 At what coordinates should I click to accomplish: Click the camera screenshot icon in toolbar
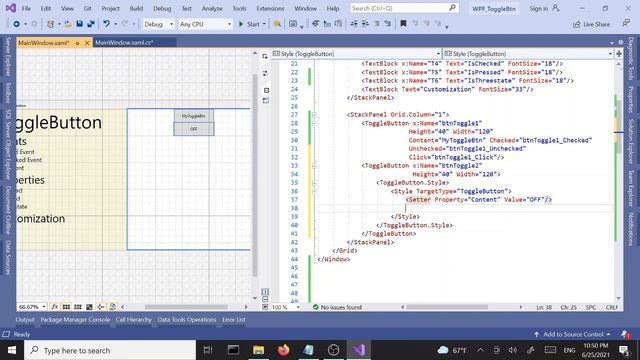coord(293,24)
